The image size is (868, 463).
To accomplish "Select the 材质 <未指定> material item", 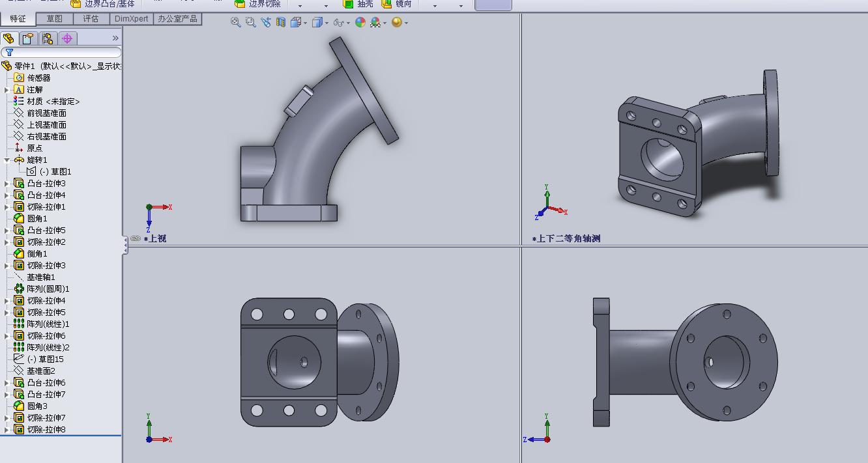I will [46, 101].
